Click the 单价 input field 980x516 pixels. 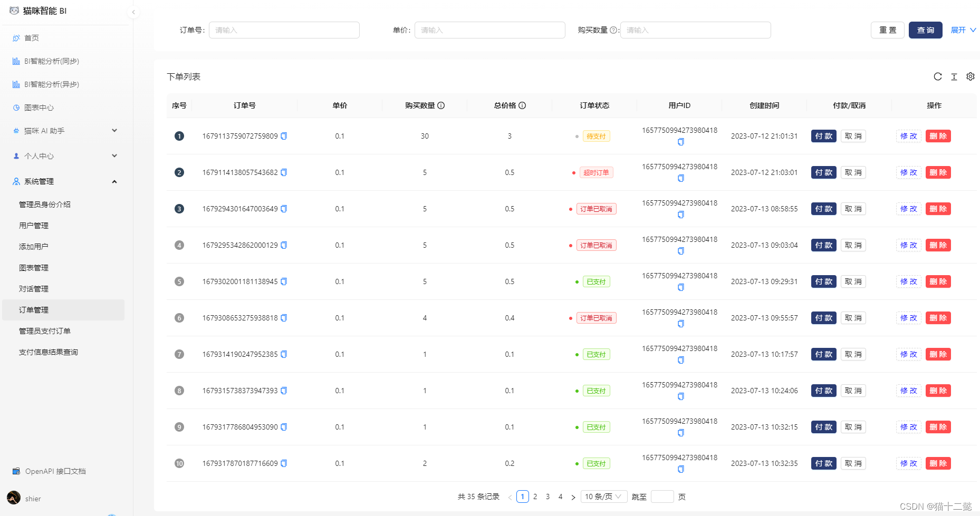point(490,30)
